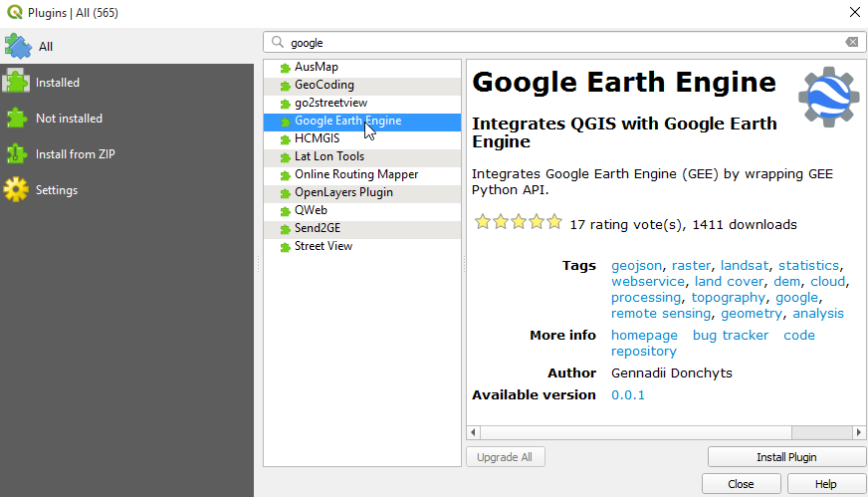
Task: Click the landsat tag link
Action: click(745, 266)
